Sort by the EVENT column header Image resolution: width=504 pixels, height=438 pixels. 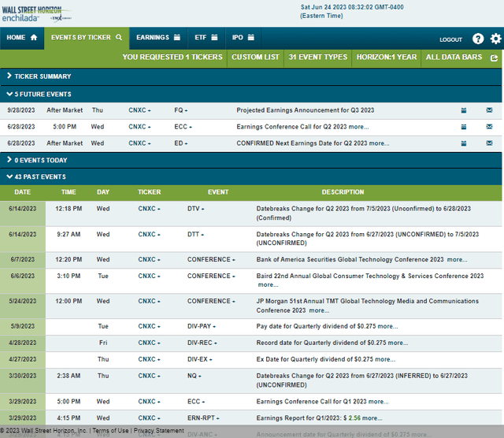[x=218, y=192]
